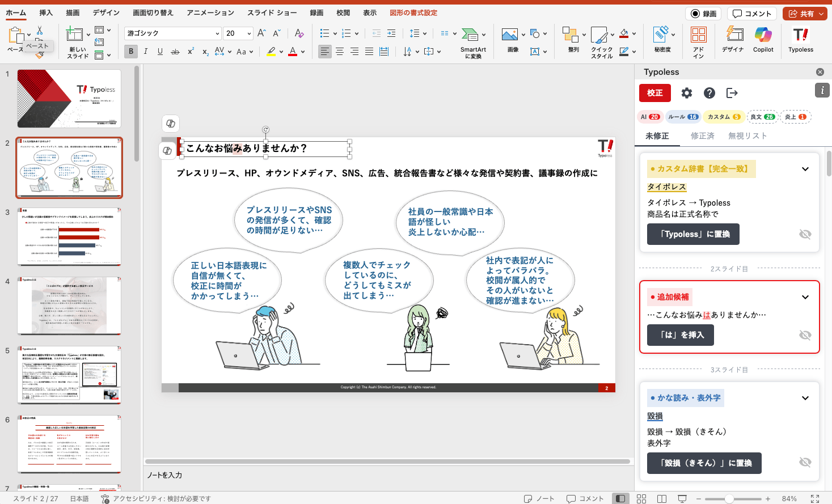Open the アニメーション ribbon tab

(210, 12)
